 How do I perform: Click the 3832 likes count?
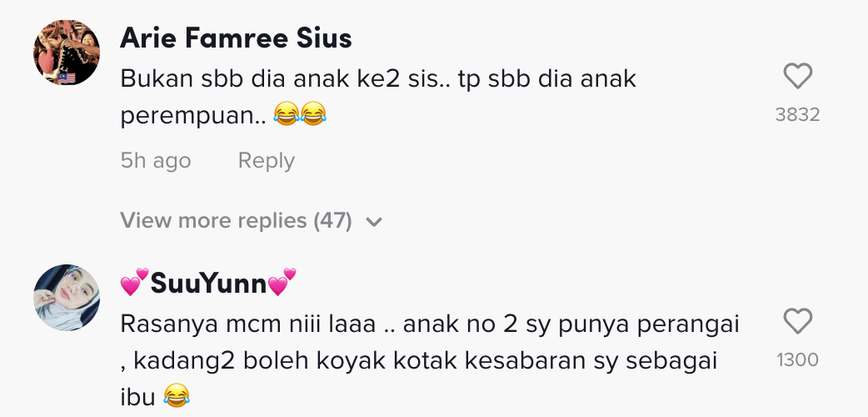[797, 115]
